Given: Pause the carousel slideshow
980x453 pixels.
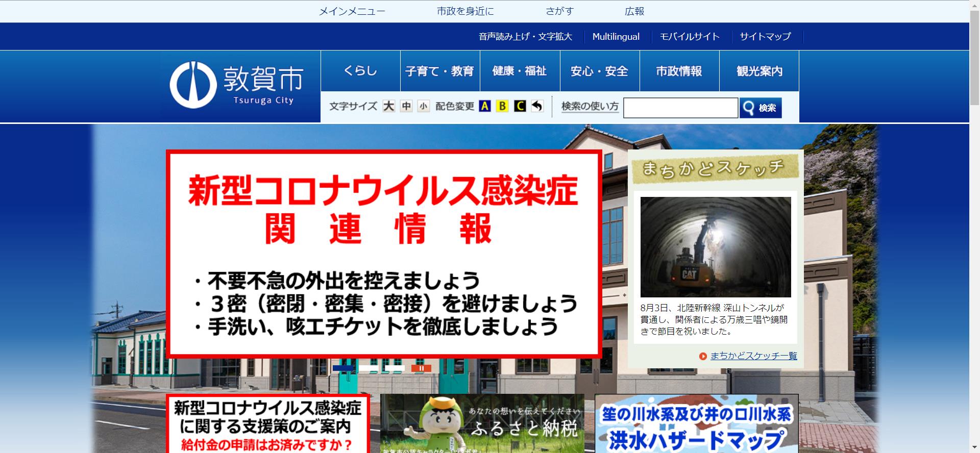Looking at the screenshot, I should point(421,368).
